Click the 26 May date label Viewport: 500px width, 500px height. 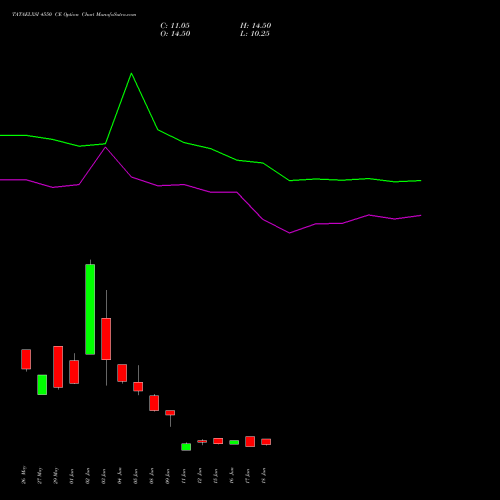[x=24, y=475]
